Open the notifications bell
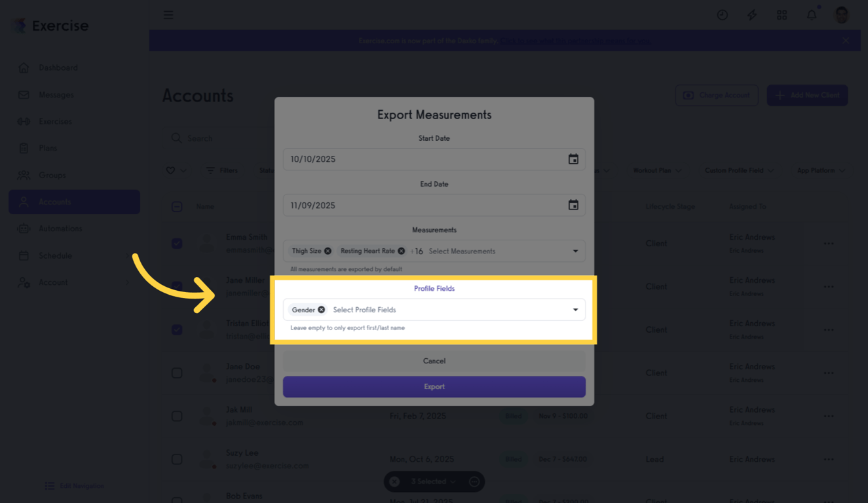 click(811, 14)
